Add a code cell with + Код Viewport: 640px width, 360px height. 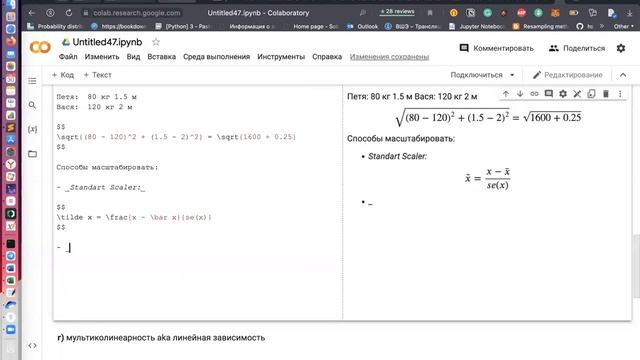[x=63, y=75]
